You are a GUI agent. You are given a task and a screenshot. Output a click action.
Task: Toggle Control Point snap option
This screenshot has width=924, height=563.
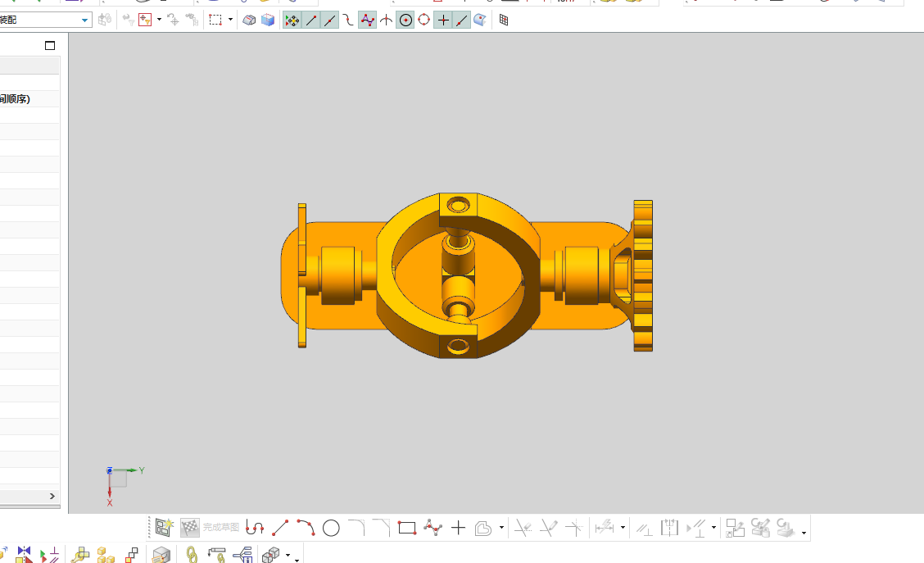coord(348,20)
